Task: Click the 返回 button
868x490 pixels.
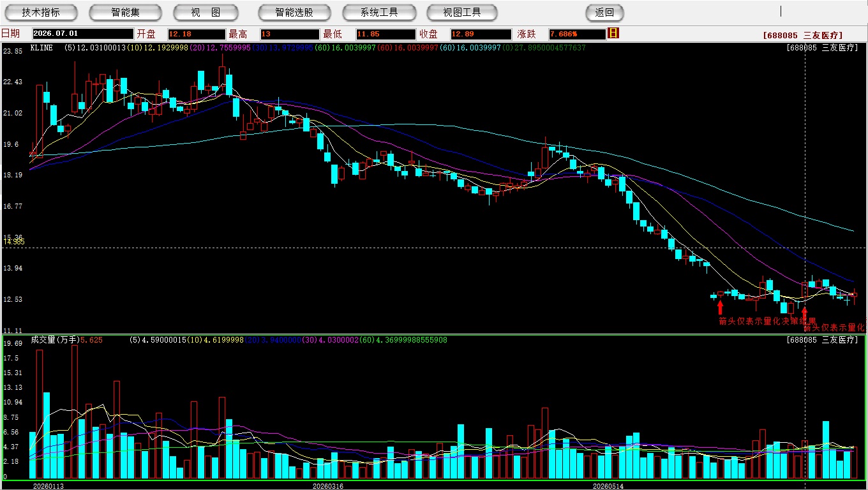Action: (x=604, y=12)
